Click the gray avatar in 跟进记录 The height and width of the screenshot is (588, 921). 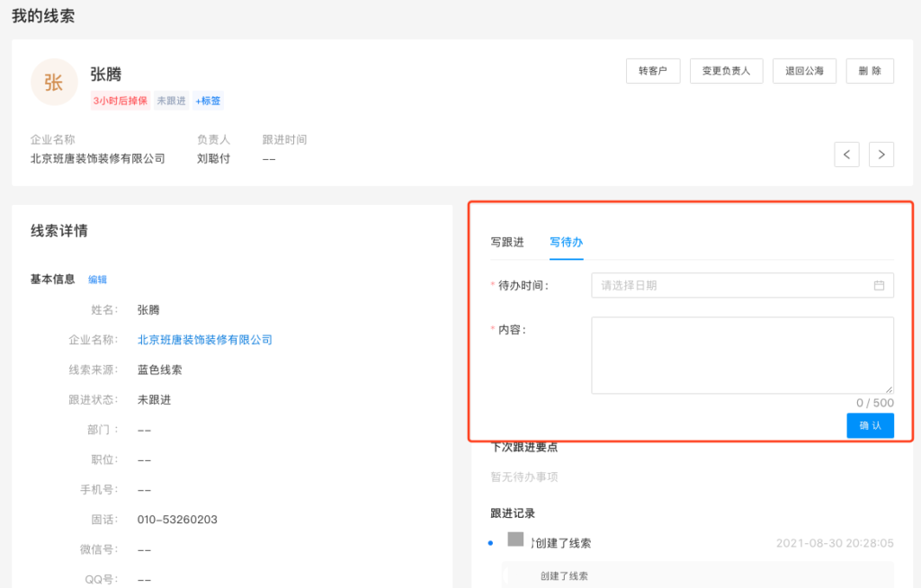coord(515,539)
